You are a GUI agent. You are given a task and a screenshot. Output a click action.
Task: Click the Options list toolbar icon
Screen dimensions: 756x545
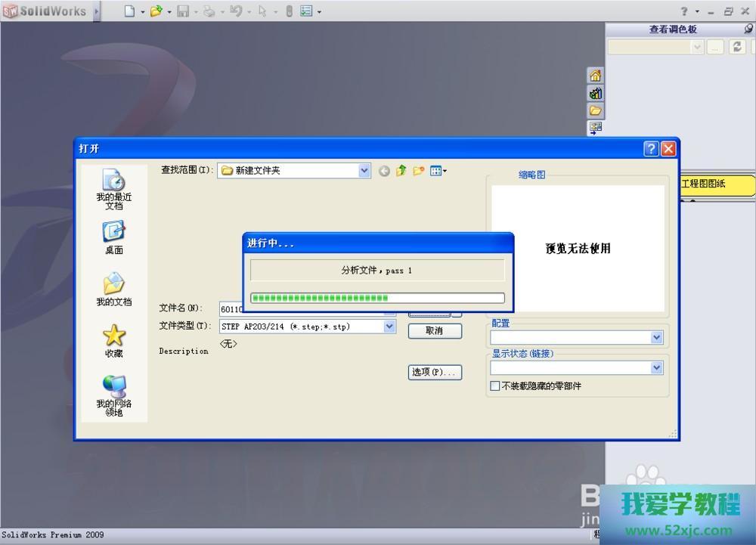point(306,11)
